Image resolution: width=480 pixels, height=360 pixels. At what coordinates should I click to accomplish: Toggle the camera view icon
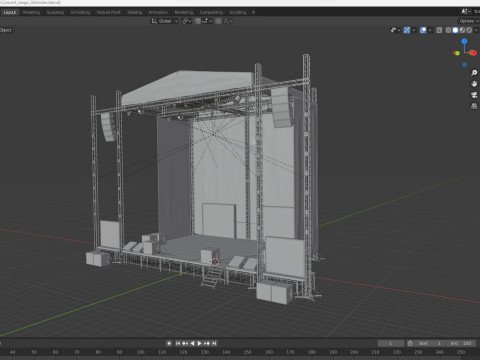(474, 95)
